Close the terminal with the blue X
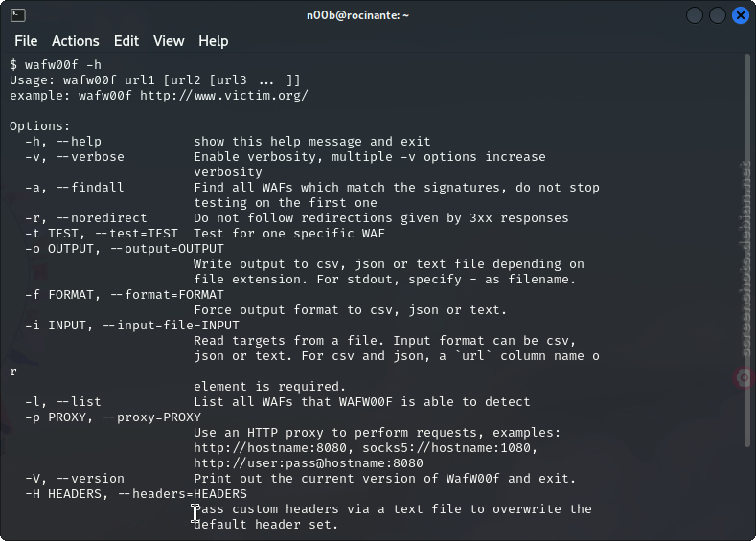 click(741, 15)
